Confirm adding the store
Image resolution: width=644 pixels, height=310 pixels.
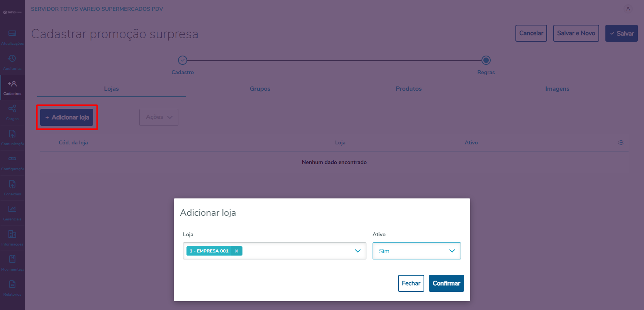(446, 283)
